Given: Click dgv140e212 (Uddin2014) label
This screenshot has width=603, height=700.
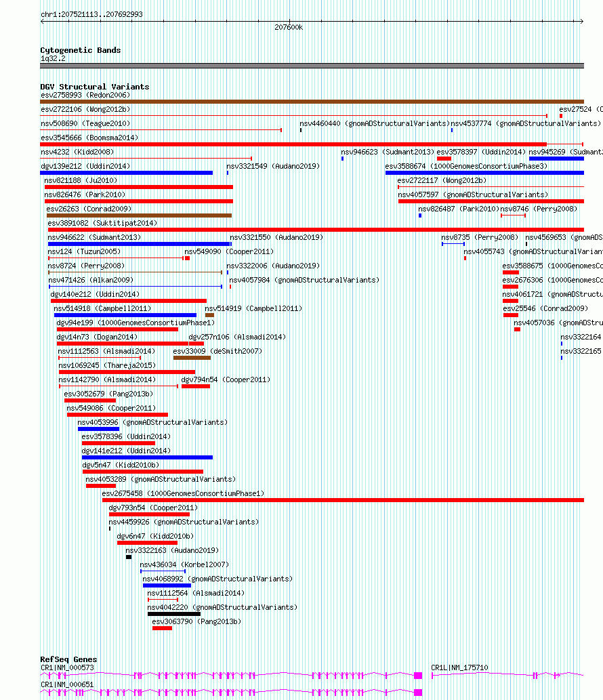Looking at the screenshot, I should tap(95, 295).
